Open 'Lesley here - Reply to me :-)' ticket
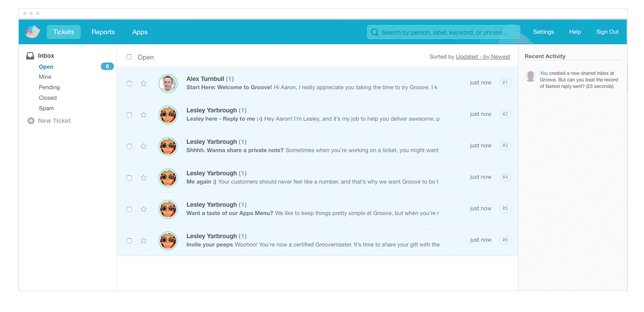 [224, 119]
